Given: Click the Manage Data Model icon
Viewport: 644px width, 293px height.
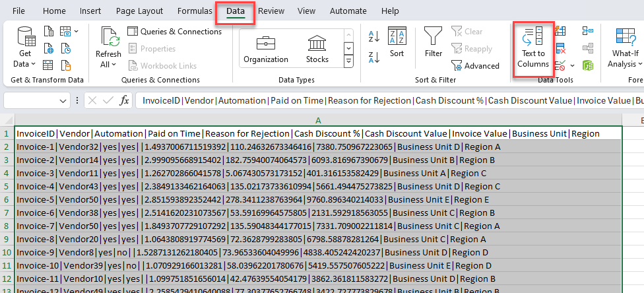Looking at the screenshot, I should coord(588,65).
